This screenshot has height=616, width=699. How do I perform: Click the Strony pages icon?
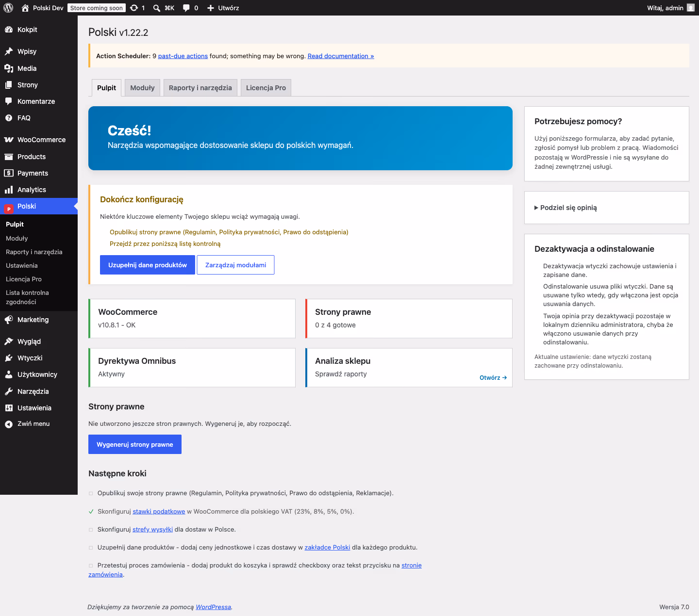tap(9, 85)
